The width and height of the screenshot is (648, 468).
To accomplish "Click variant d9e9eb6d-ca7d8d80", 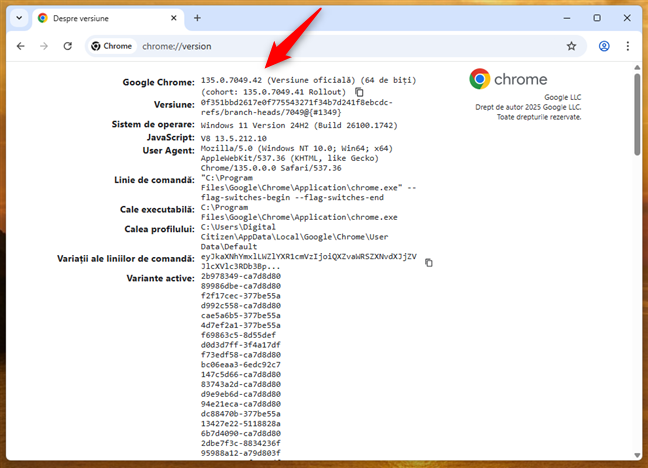I will (x=241, y=394).
